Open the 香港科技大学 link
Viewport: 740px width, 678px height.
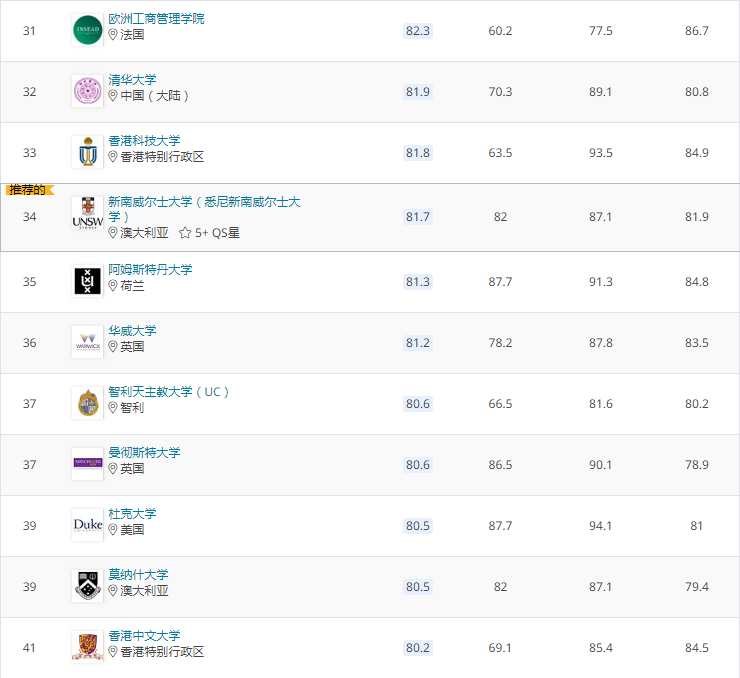click(x=144, y=141)
